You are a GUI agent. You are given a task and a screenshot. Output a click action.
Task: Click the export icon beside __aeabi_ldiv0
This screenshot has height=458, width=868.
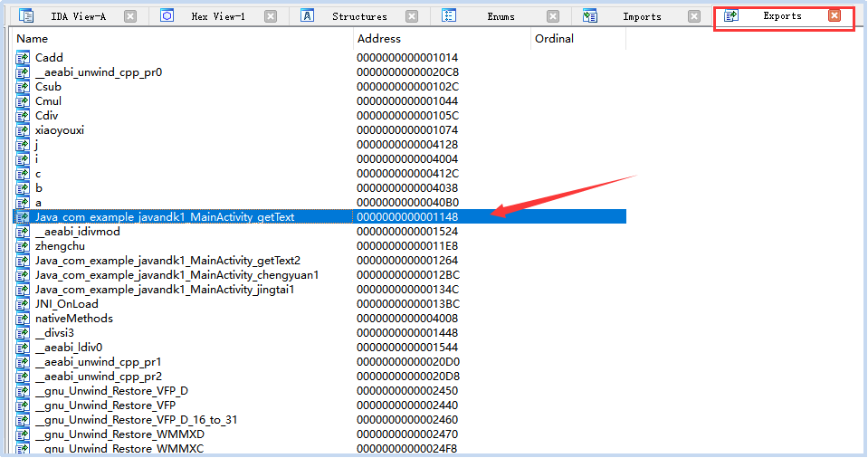coord(23,348)
